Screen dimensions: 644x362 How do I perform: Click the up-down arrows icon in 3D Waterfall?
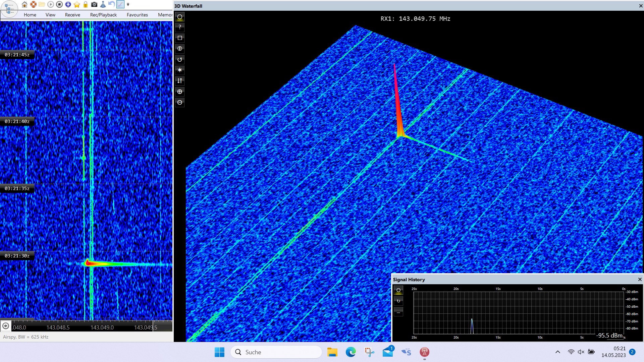(x=180, y=81)
